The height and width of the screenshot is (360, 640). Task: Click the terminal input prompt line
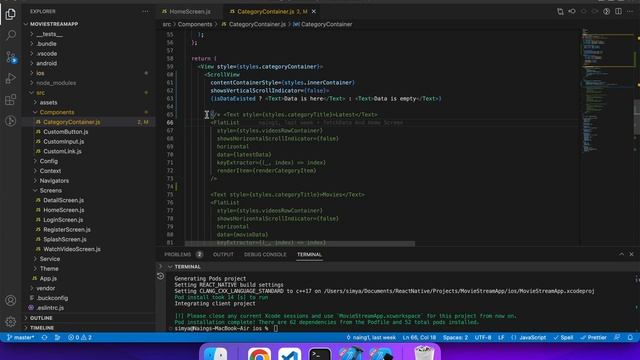pyautogui.click(x=226, y=328)
